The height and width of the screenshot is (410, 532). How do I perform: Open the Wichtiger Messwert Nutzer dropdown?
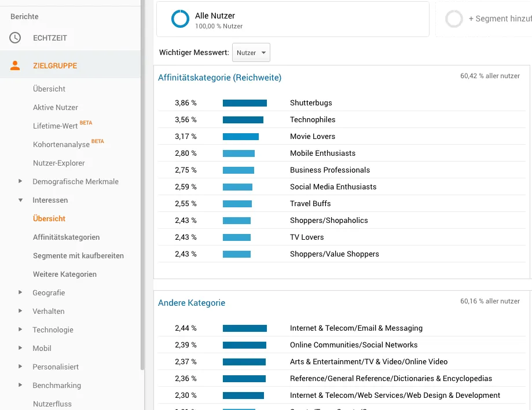251,52
